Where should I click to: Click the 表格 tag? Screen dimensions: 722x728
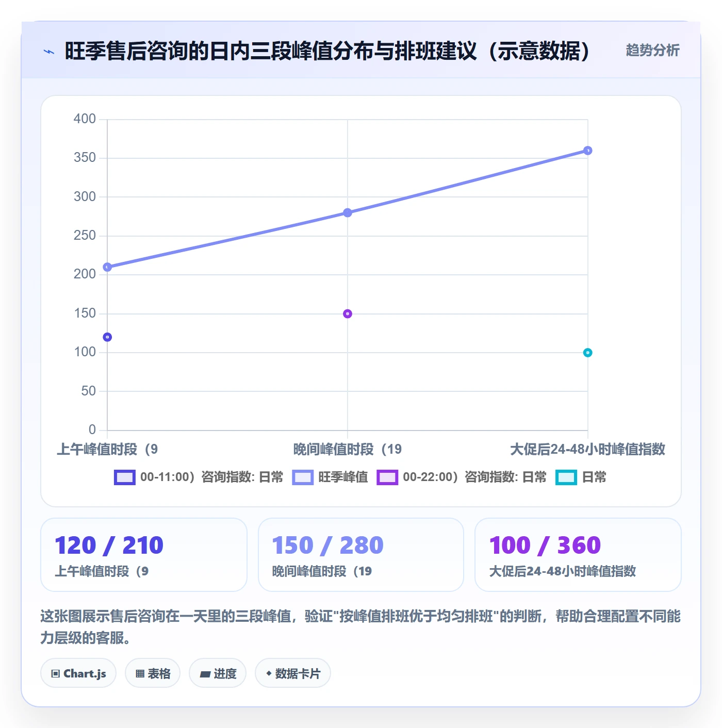153,673
